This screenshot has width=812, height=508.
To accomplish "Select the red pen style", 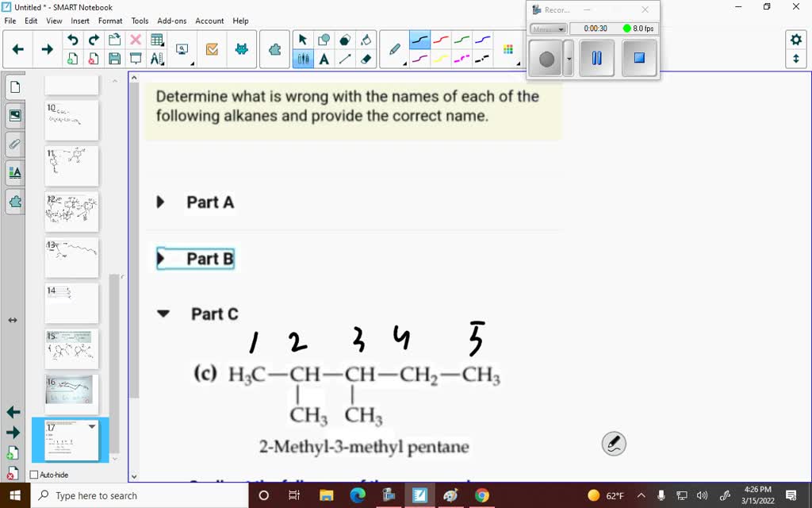I will (x=440, y=38).
